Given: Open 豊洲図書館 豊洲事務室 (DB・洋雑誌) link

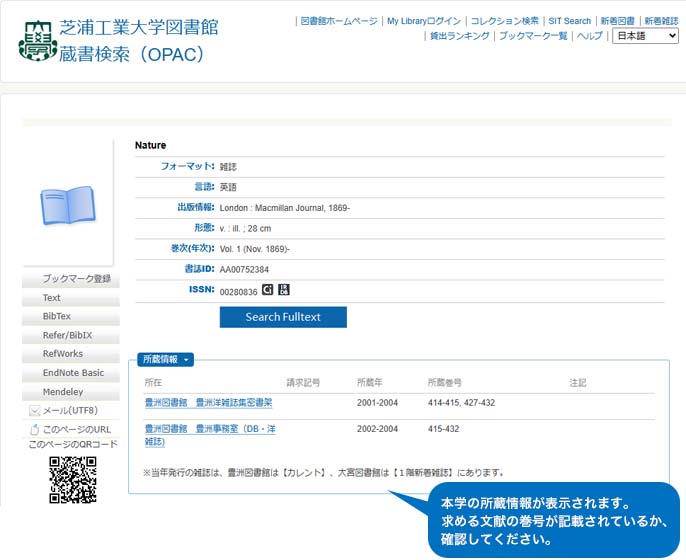Looking at the screenshot, I should point(210,435).
